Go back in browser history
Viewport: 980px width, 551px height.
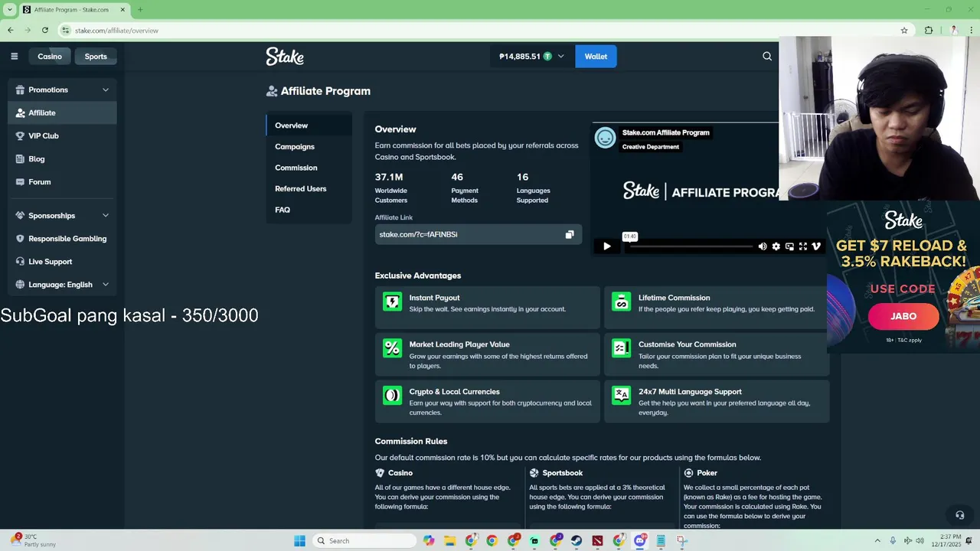click(10, 31)
